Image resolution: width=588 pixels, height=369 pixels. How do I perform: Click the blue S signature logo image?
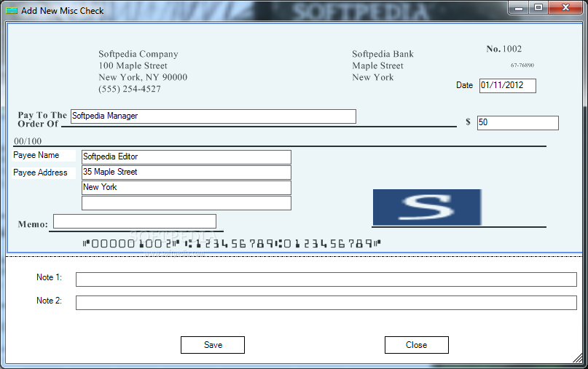pos(427,207)
